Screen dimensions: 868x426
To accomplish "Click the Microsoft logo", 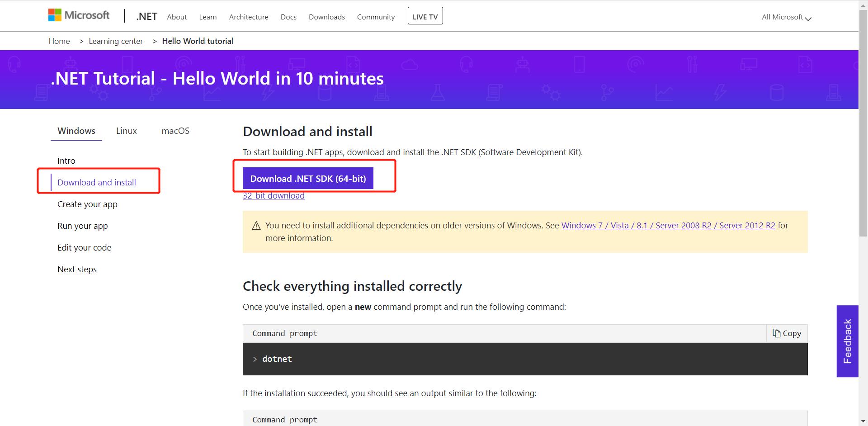I will point(79,15).
